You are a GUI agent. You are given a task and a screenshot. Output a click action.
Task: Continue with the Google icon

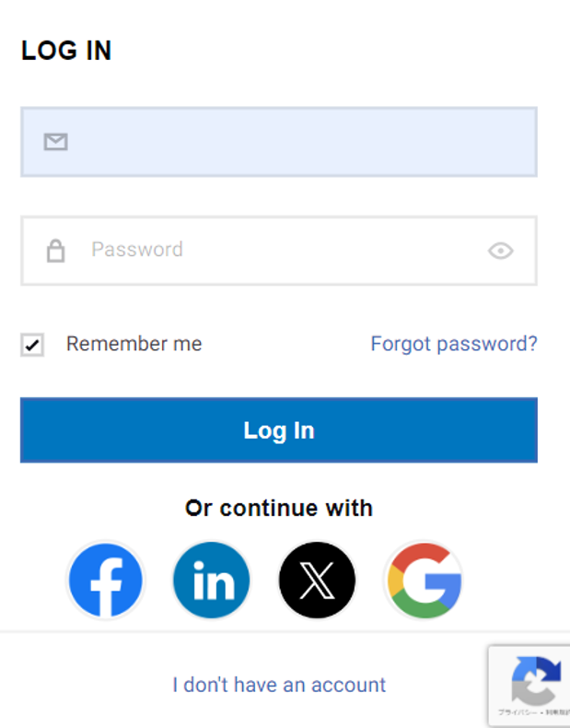tap(423, 581)
